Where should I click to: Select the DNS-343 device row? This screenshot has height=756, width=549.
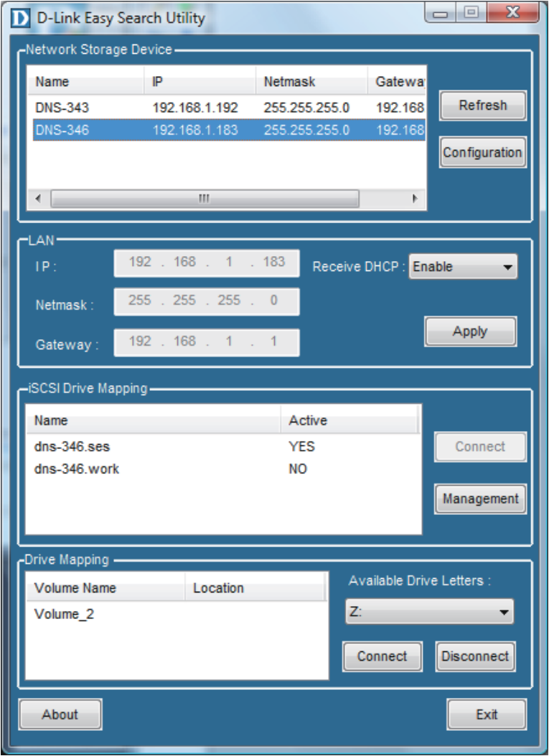coord(229,107)
